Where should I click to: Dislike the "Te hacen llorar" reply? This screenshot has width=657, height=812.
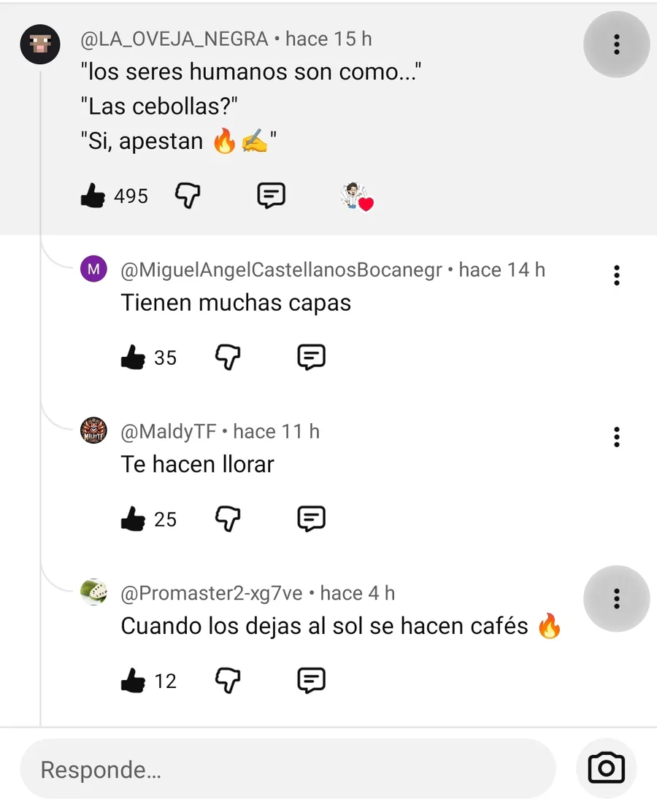(228, 519)
